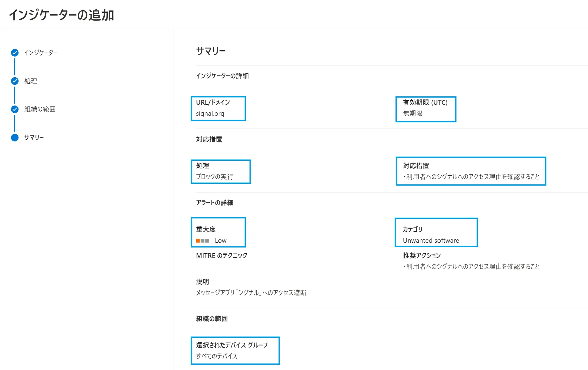Click the サマリー current step circle
This screenshot has width=588, height=370.
[x=15, y=137]
